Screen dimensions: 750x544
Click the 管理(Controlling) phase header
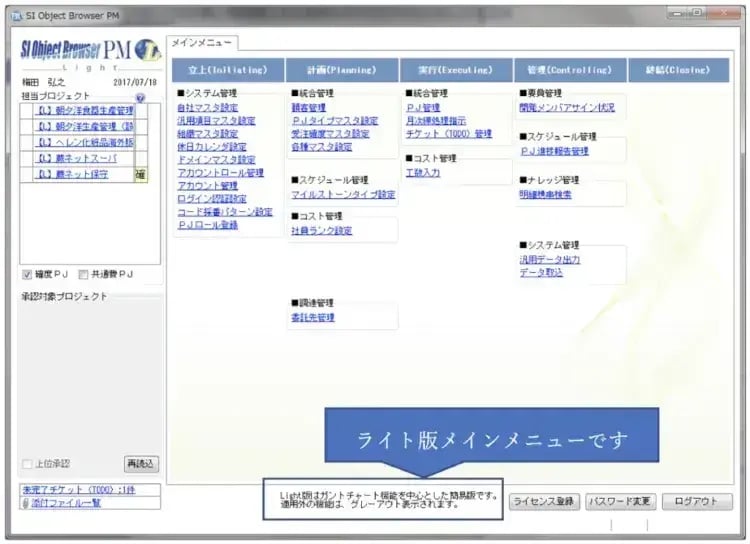[570, 71]
